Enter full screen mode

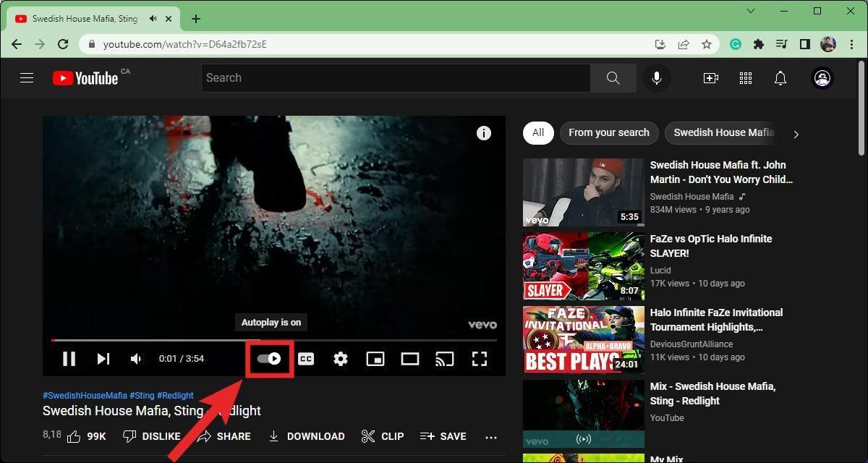[x=479, y=359]
